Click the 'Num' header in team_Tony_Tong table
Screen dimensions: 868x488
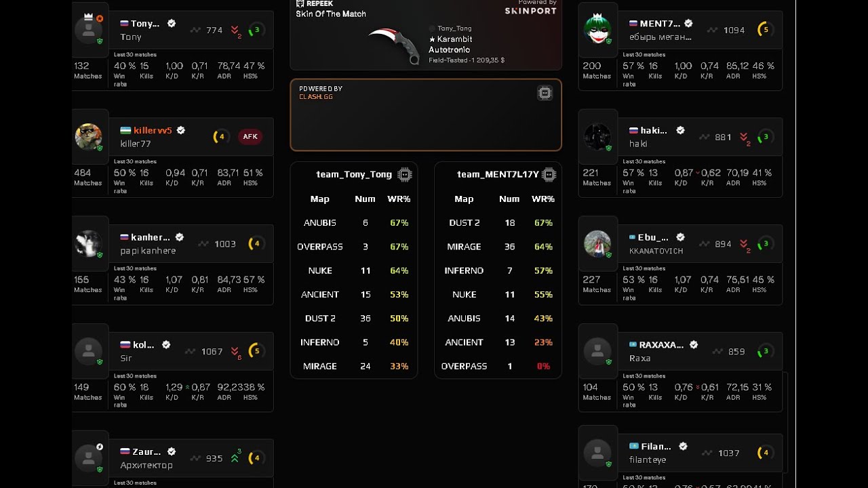pyautogui.click(x=365, y=199)
